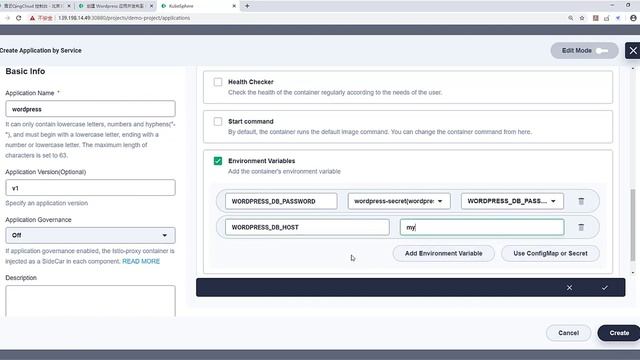
Task: Open the WORDPRESS_DB_PASS... key dropdown
Action: [512, 201]
